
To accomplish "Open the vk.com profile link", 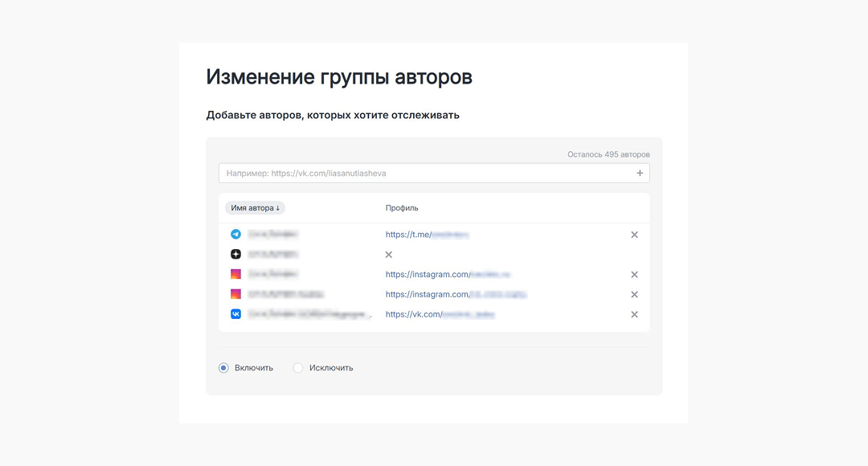I will 440,315.
